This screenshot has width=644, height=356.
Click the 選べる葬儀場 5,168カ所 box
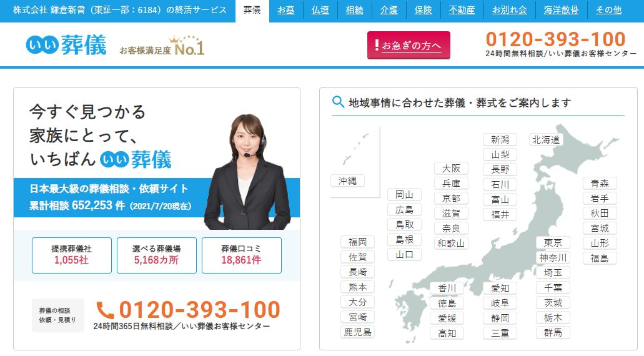(x=157, y=255)
